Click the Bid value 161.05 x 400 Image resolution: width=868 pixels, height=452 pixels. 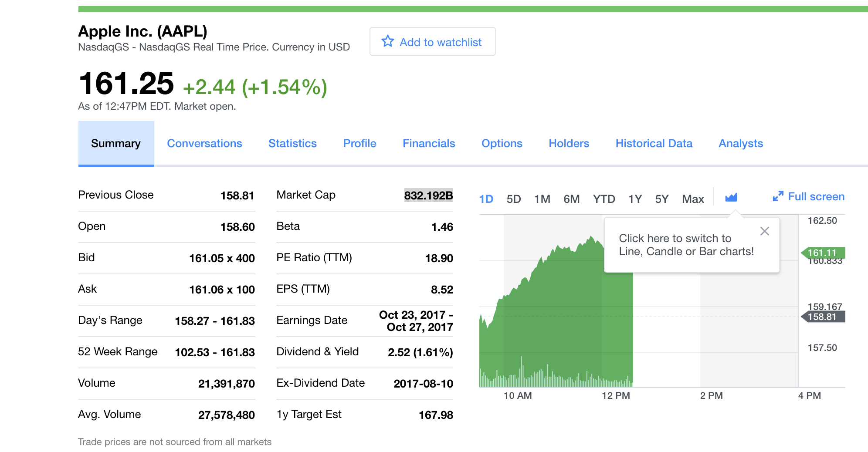point(222,258)
